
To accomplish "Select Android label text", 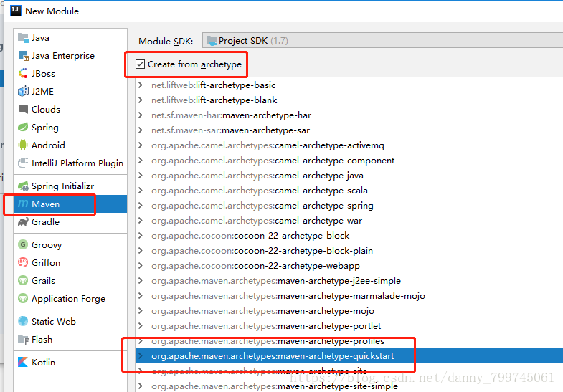I will tap(48, 145).
